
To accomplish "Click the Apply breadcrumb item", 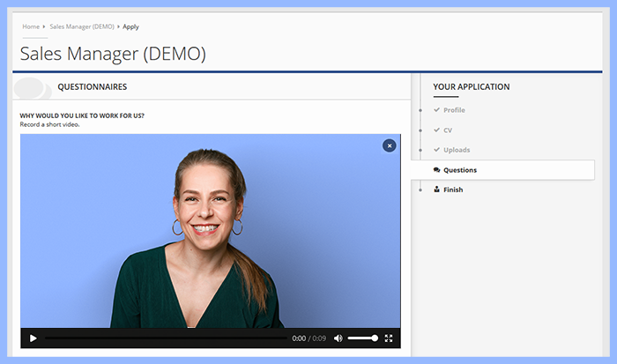I will (130, 26).
